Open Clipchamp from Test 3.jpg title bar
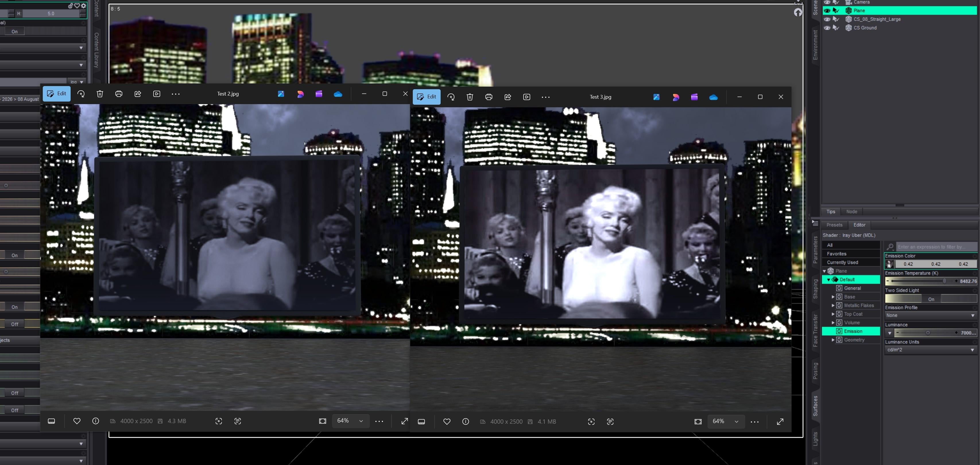The image size is (980, 465). [x=694, y=97]
